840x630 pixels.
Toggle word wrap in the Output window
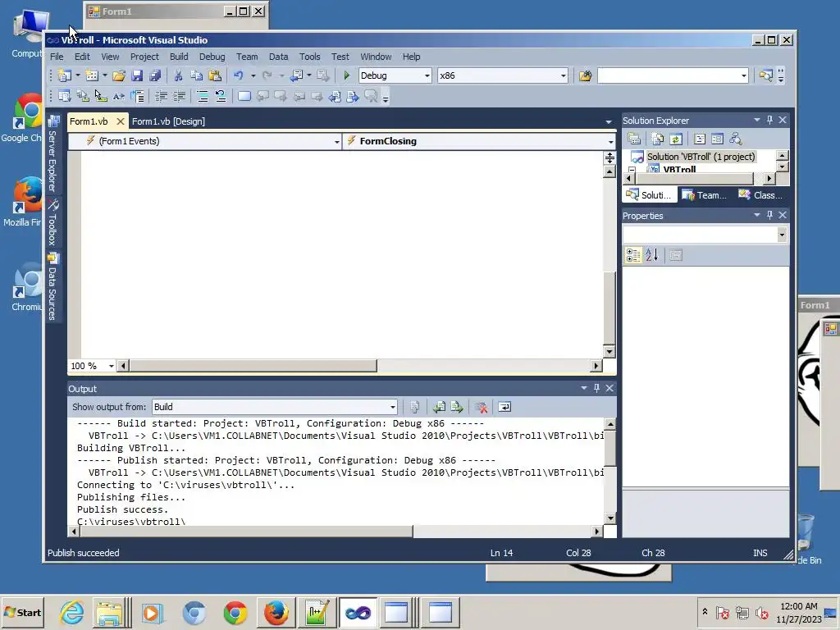(x=504, y=407)
